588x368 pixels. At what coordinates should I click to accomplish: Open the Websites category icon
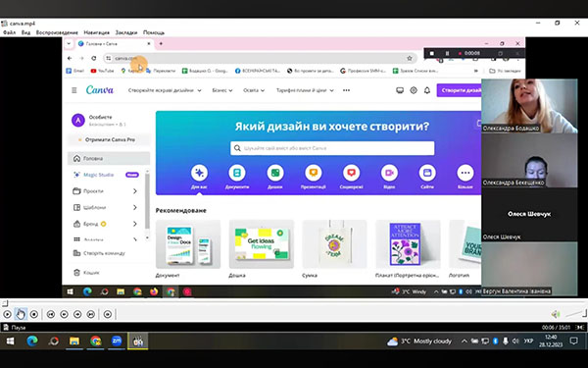point(427,173)
